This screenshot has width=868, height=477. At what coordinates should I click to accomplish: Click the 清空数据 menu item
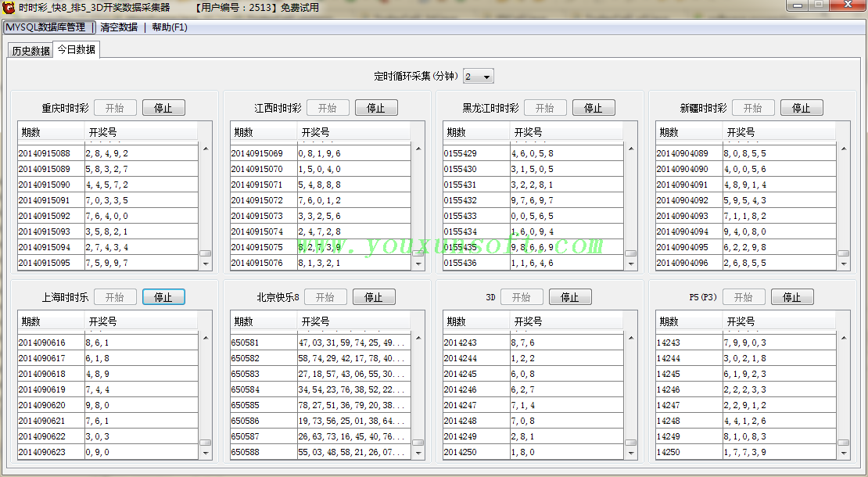click(x=119, y=27)
